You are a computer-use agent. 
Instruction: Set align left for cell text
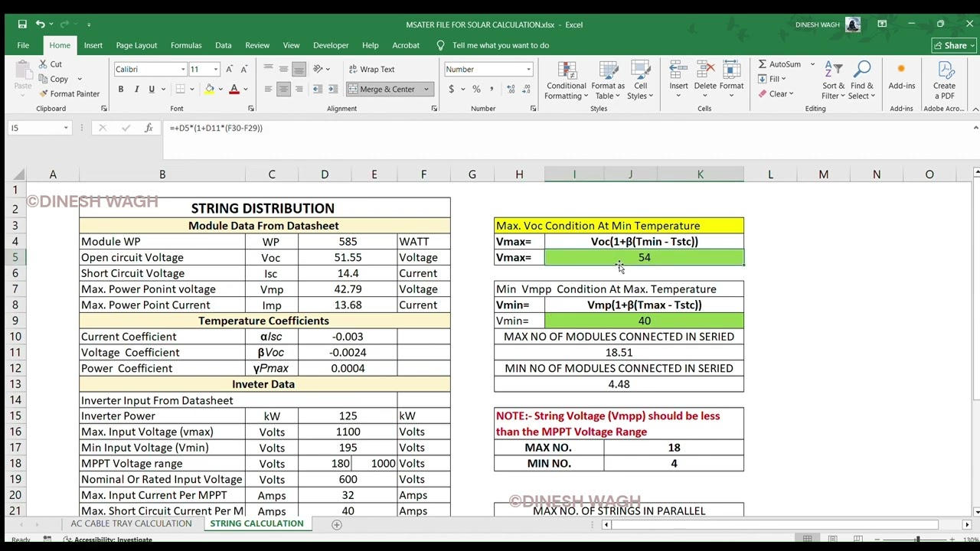pyautogui.click(x=268, y=89)
